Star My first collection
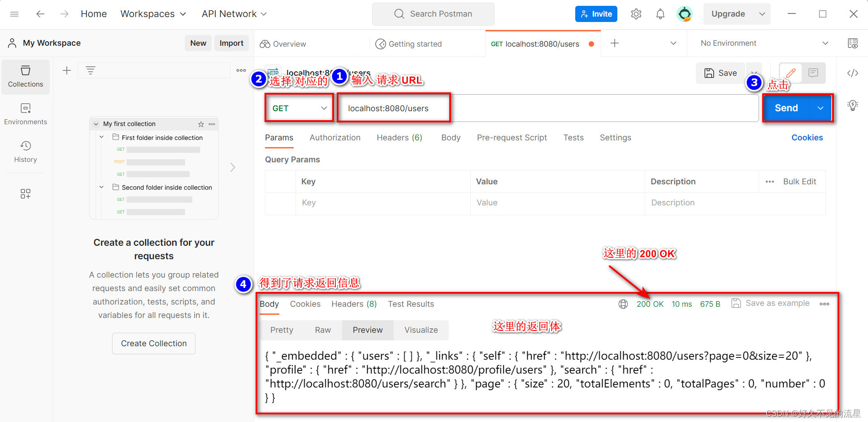 coord(201,124)
